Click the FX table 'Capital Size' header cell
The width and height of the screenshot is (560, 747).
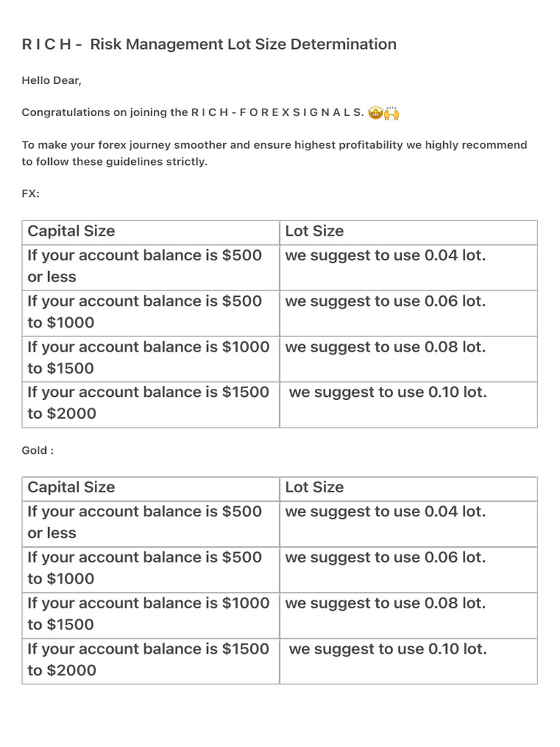[x=150, y=233]
